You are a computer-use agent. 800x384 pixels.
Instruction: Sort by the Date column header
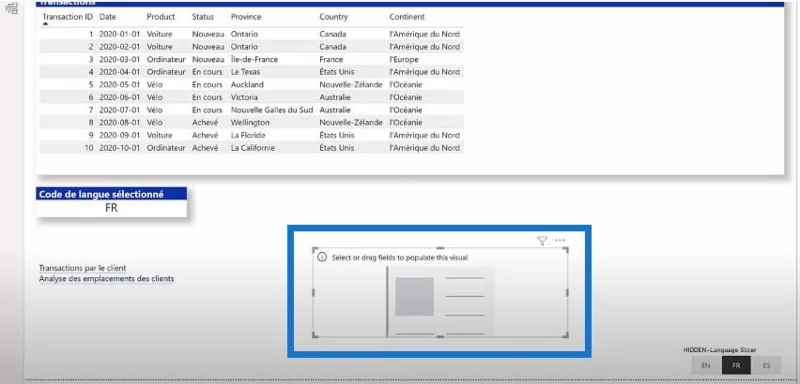(x=108, y=17)
